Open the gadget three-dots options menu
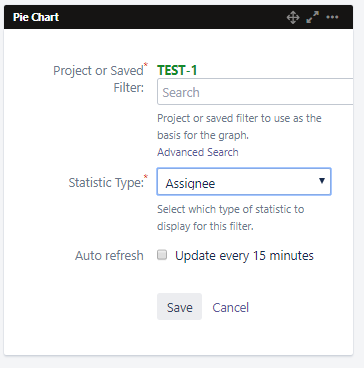 [332, 17]
